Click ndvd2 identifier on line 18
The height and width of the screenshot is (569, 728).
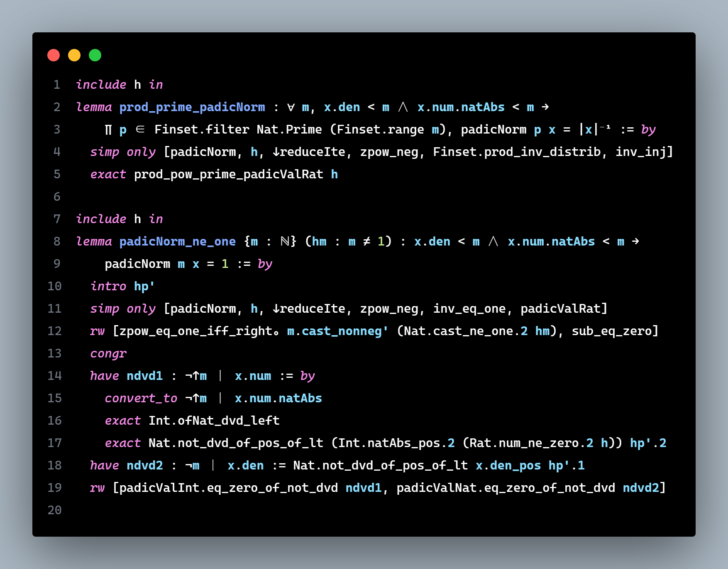[x=145, y=466]
